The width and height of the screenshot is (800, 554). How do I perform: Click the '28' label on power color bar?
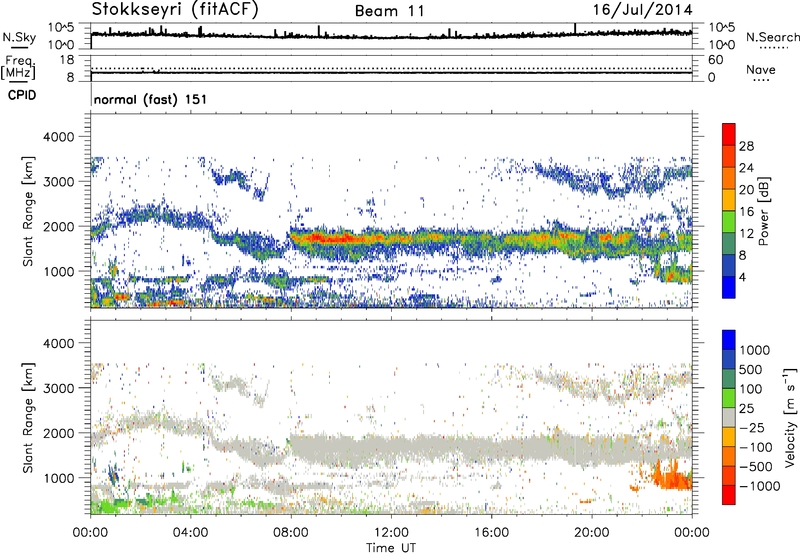coord(746,146)
